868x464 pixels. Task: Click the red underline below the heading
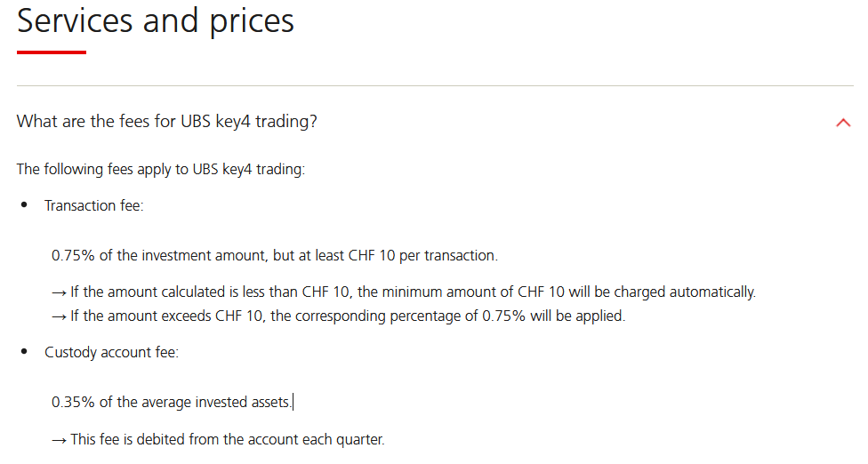[52, 52]
